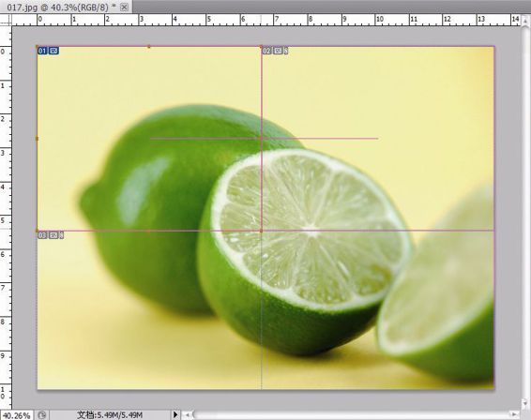The height and width of the screenshot is (420, 531).
Task: Click the horizontal scrollbar left arrow
Action: (x=187, y=414)
